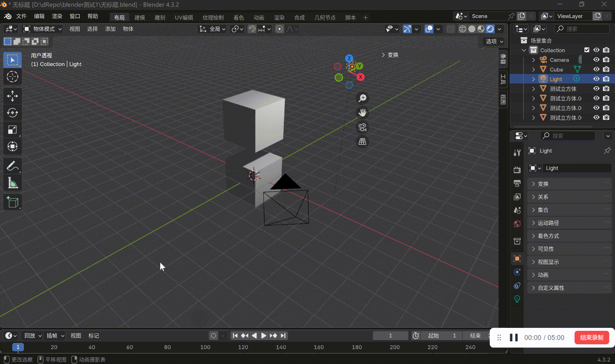Open the 选项 options dropdown

(494, 41)
